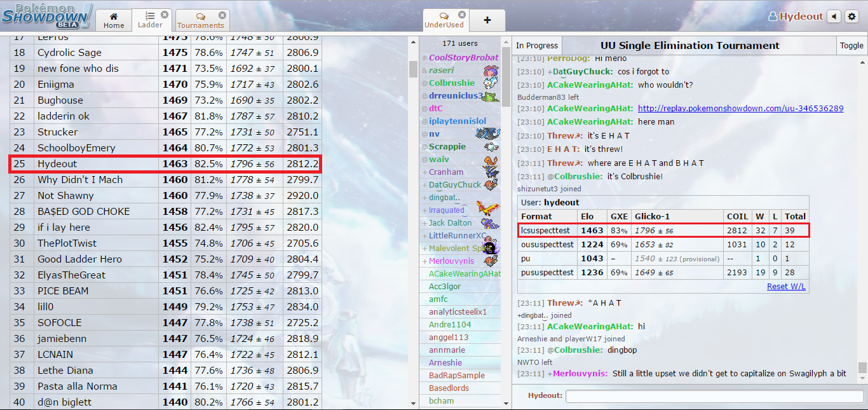The height and width of the screenshot is (410, 868).
Task: Switch to the Ladder tab
Action: pyautogui.click(x=151, y=20)
